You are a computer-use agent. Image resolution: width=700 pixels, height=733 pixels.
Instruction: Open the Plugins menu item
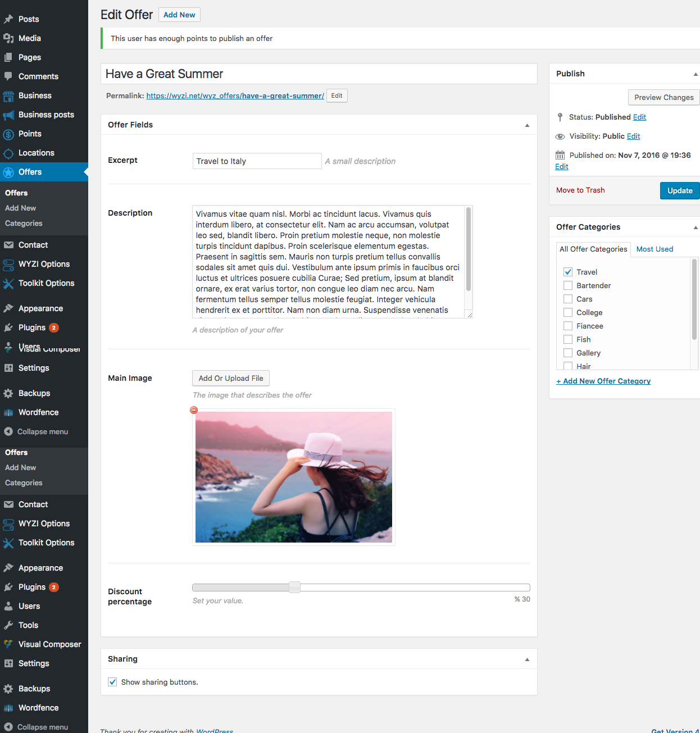point(32,327)
